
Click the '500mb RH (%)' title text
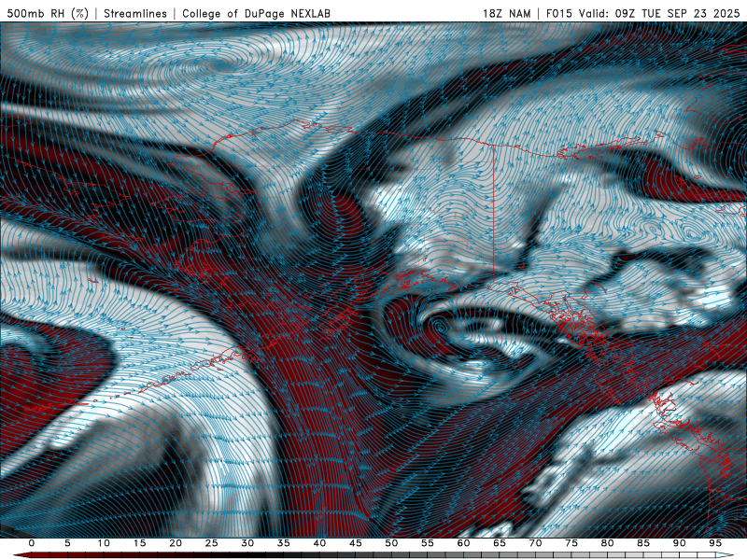(48, 13)
